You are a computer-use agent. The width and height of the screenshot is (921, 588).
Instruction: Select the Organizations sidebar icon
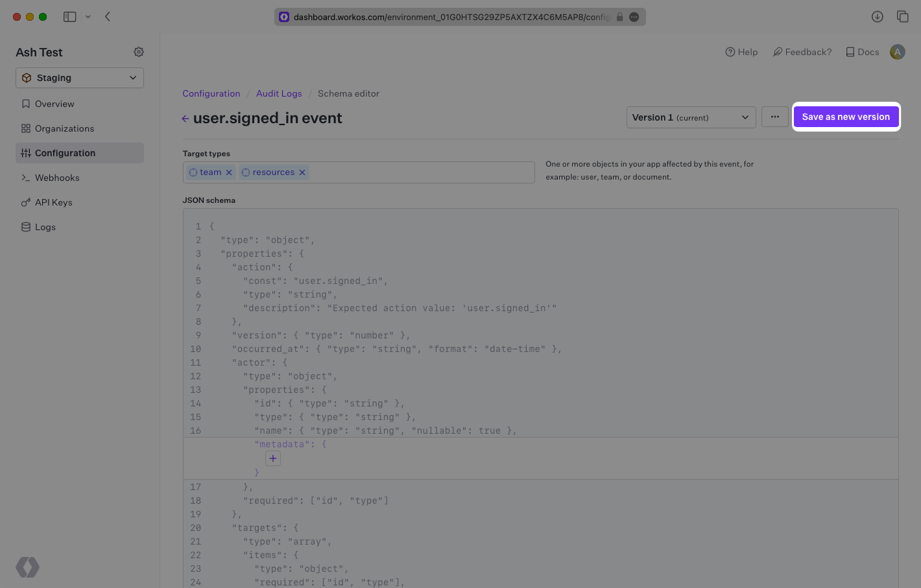click(26, 128)
